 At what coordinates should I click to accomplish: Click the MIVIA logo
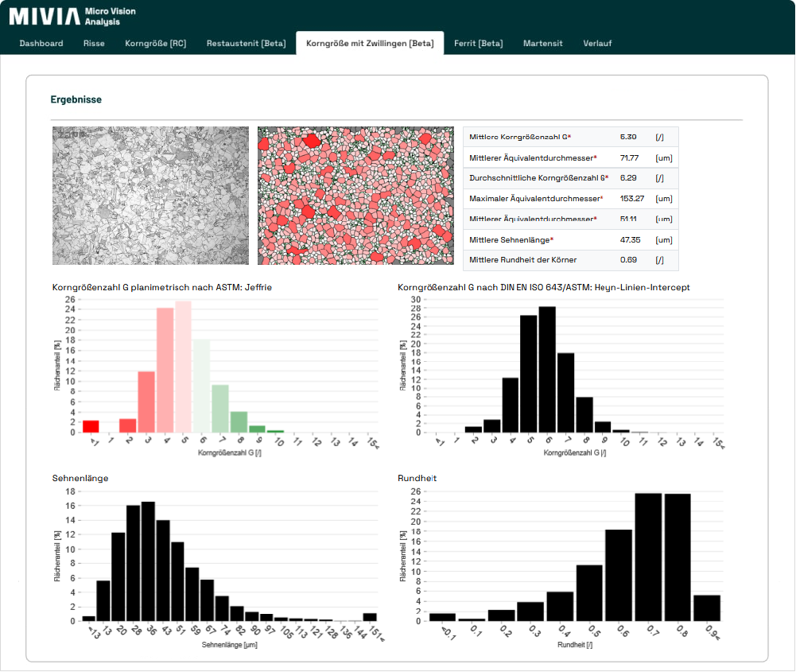pos(72,16)
